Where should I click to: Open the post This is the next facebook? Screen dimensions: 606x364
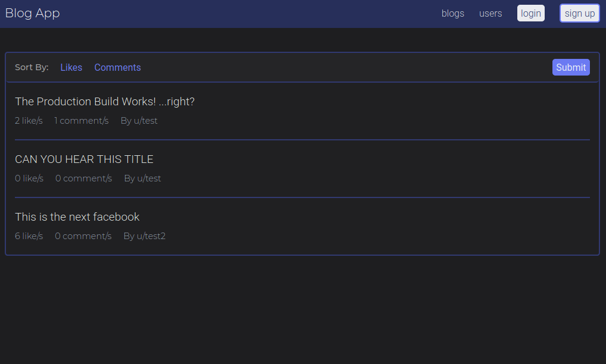click(x=77, y=216)
